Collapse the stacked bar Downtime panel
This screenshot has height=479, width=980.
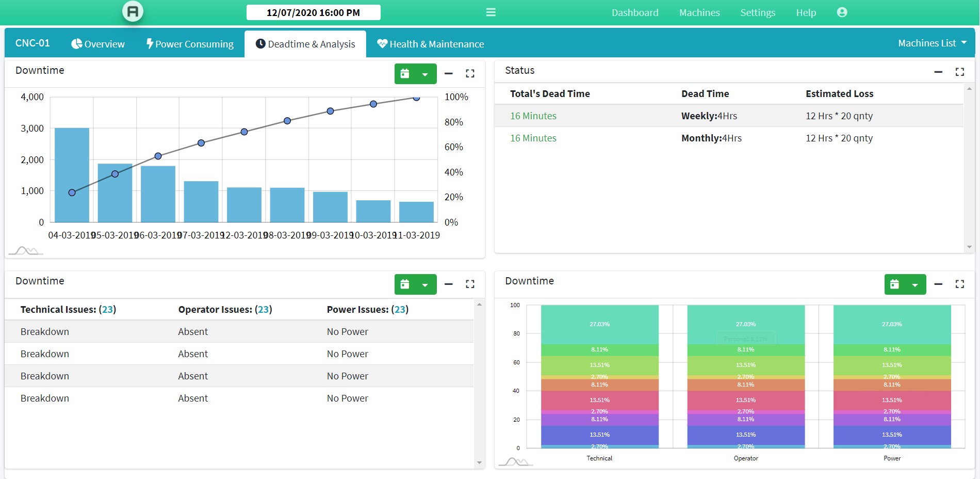pyautogui.click(x=938, y=284)
